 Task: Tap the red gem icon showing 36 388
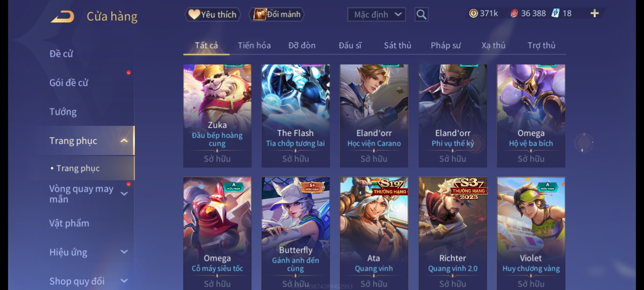click(514, 13)
